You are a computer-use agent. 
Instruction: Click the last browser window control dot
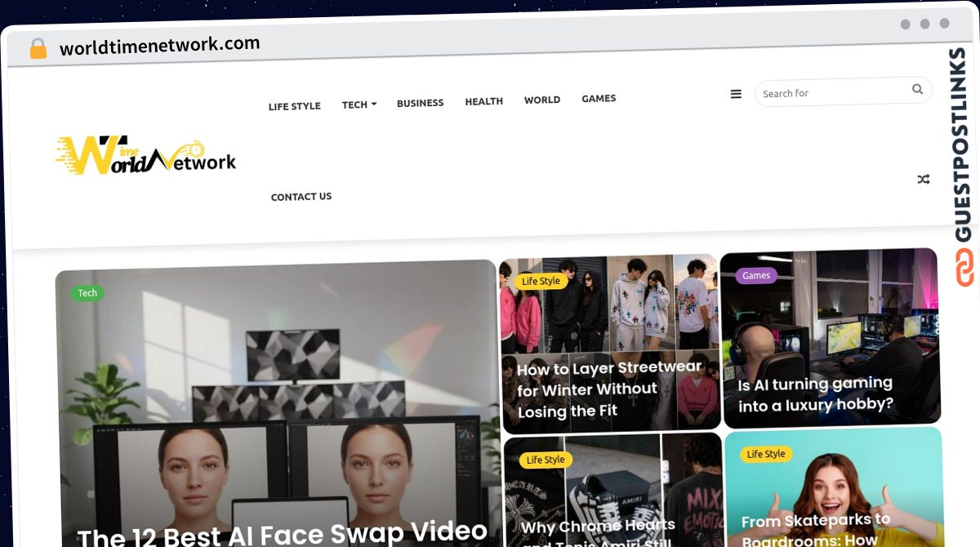(x=944, y=24)
